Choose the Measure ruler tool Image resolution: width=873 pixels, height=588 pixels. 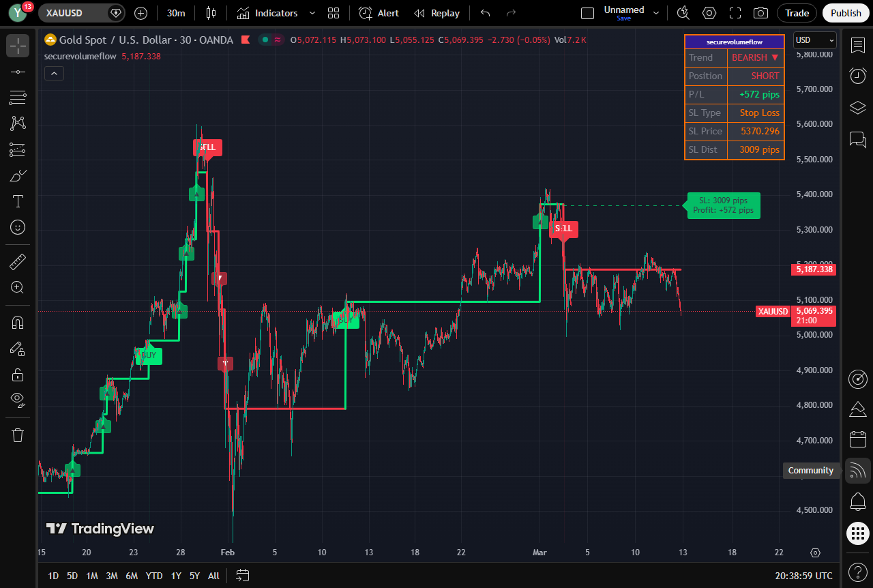tap(18, 261)
